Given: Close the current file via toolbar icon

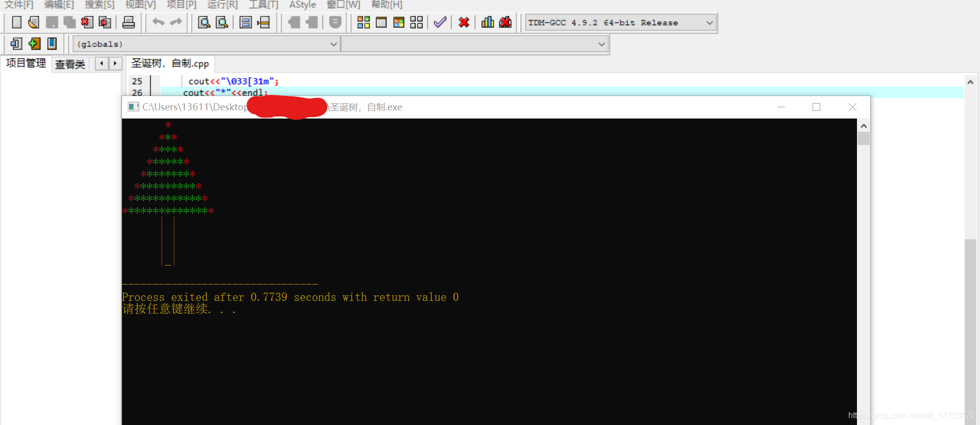Looking at the screenshot, I should click(87, 22).
